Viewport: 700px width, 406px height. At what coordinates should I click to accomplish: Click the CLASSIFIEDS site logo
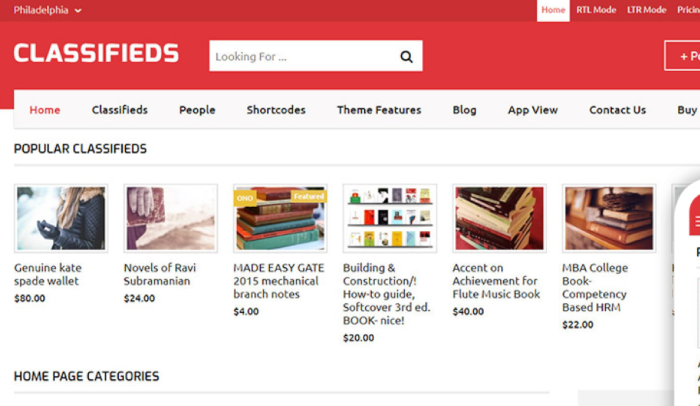point(96,54)
